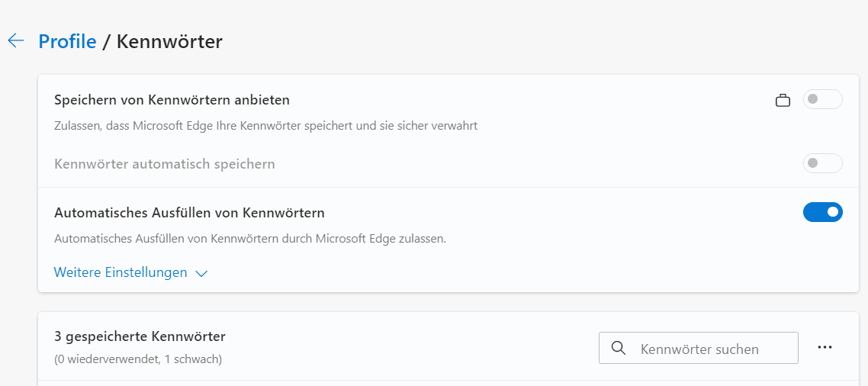This screenshot has width=868, height=386.
Task: Click the 'Speichern von Kennwörtern anbieten' label
Action: (172, 100)
